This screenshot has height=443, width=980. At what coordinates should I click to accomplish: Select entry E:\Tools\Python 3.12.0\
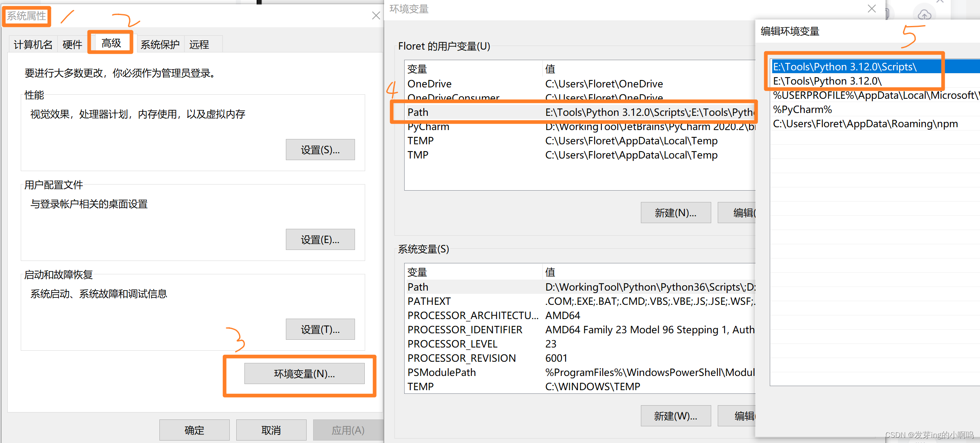(875, 81)
